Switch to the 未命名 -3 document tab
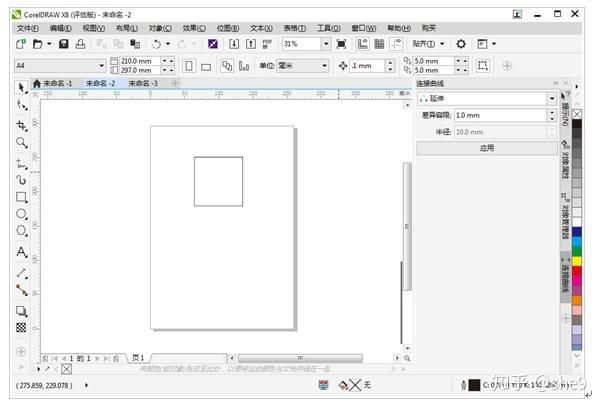602x408 pixels. tap(142, 83)
